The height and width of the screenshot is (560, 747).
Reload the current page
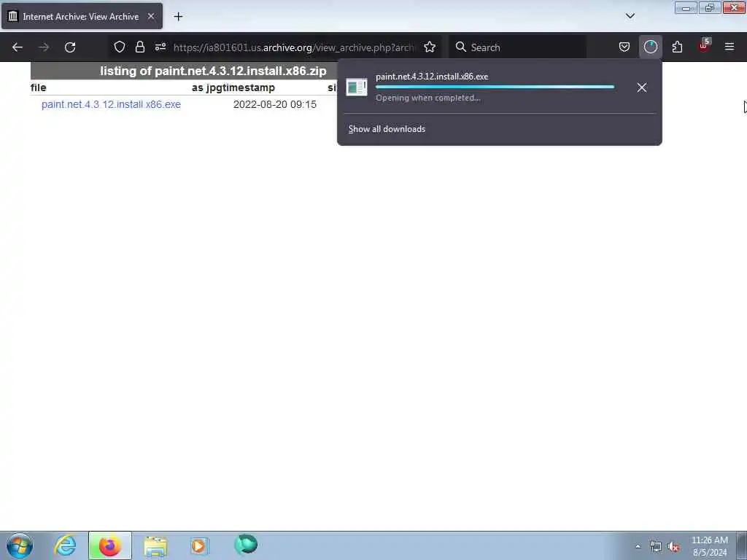pos(70,47)
